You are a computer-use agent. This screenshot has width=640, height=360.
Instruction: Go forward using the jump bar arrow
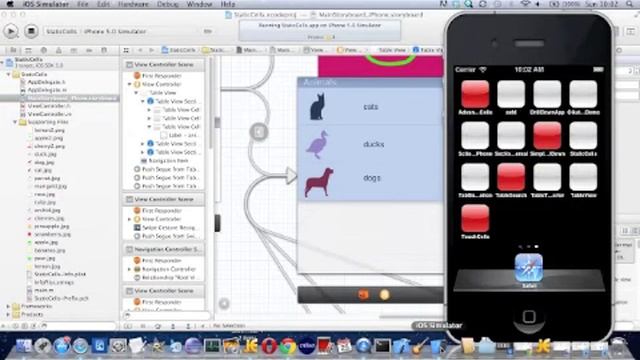(x=151, y=50)
